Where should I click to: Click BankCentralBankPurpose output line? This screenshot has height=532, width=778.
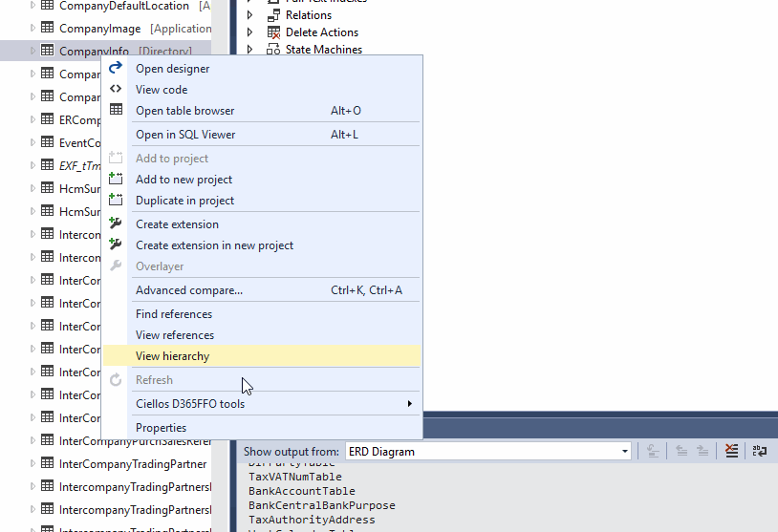322,505
